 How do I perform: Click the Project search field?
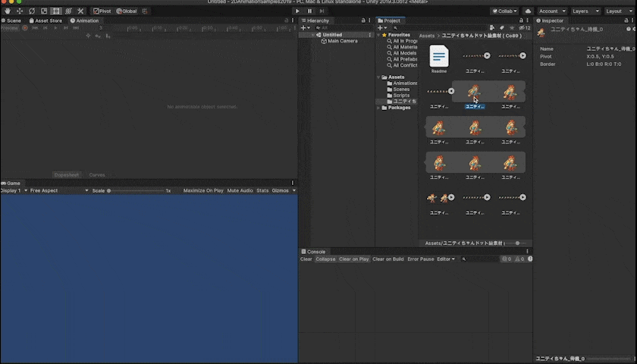(439, 28)
